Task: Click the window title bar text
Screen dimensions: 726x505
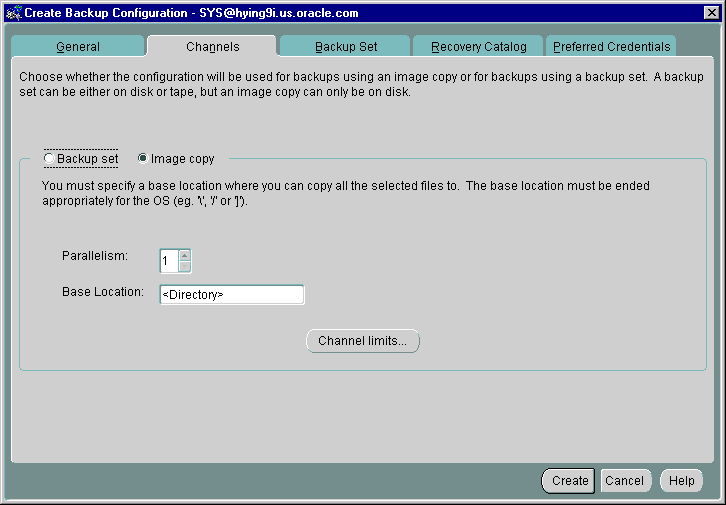Action: click(190, 13)
